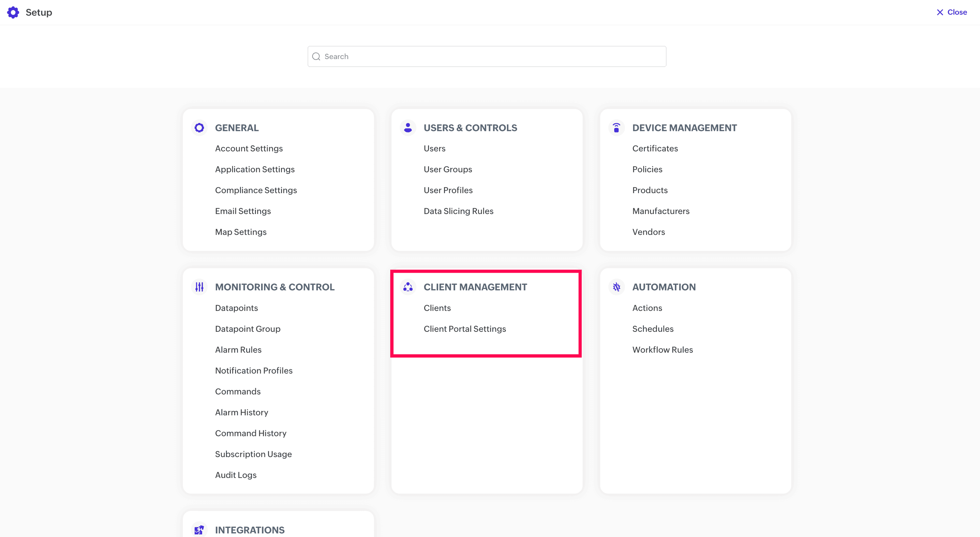Click the search magnifier icon
The height and width of the screenshot is (537, 980).
[x=316, y=56]
